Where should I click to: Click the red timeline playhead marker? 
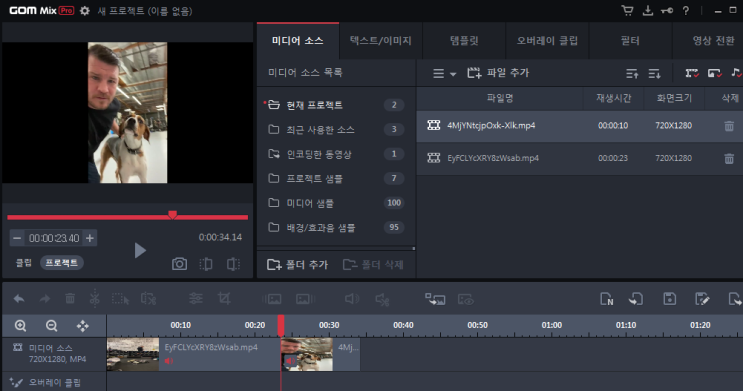pyautogui.click(x=281, y=326)
